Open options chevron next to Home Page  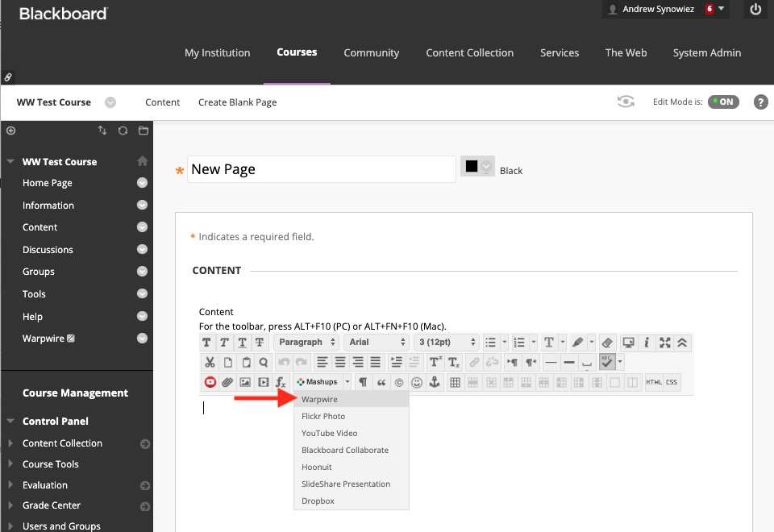pyautogui.click(x=142, y=183)
